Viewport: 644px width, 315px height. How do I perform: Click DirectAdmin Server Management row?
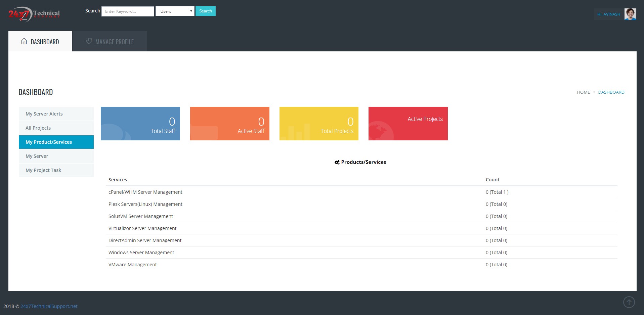pos(361,240)
